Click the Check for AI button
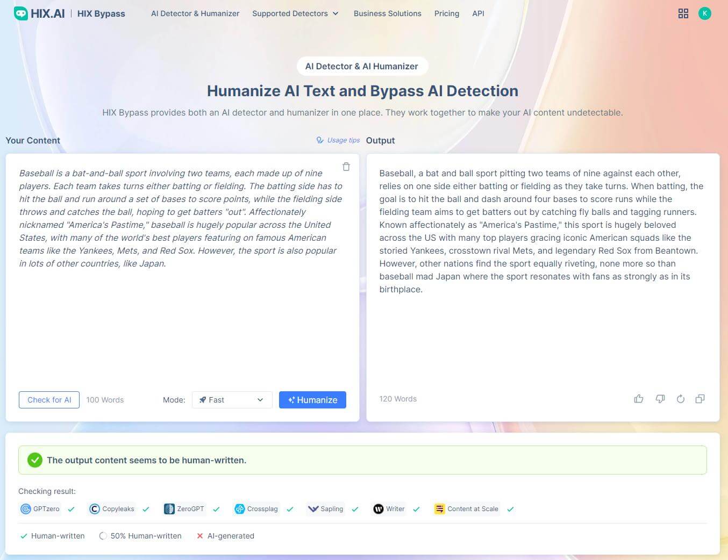Viewport: 728px width, 560px height. (x=49, y=400)
